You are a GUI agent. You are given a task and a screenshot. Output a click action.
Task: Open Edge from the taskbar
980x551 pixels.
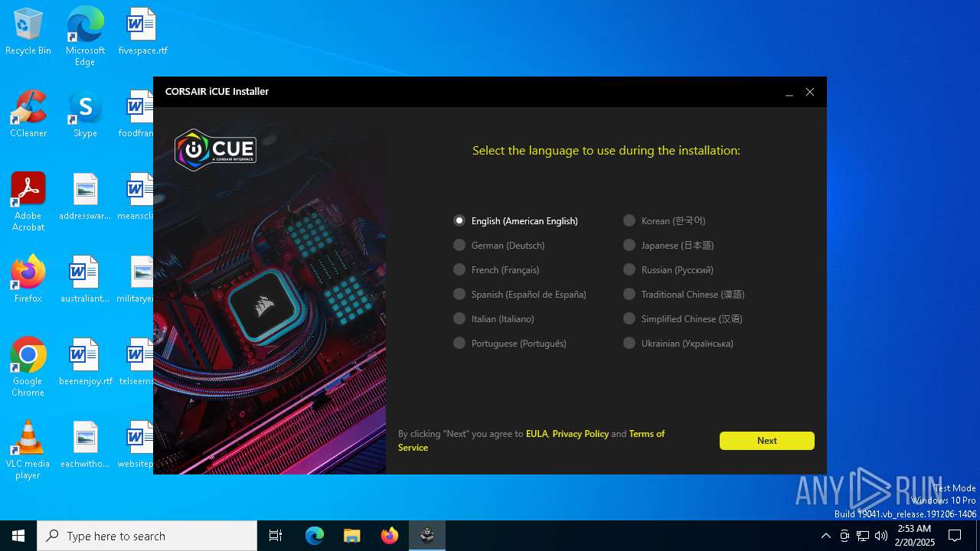point(315,536)
